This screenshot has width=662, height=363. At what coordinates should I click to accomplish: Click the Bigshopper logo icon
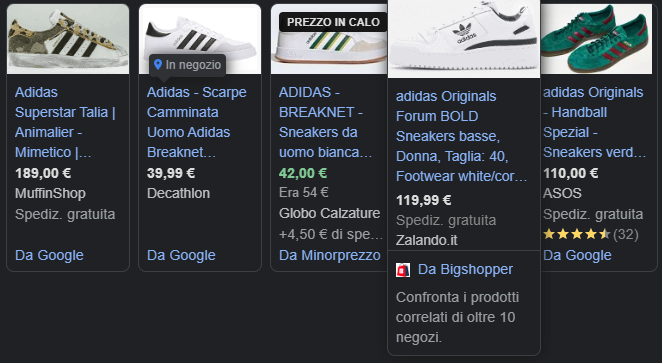403,270
